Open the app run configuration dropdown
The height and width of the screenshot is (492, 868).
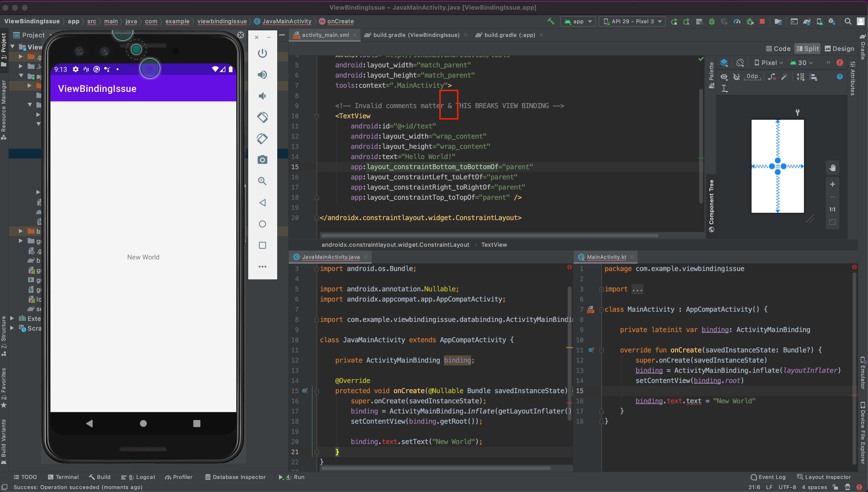tap(578, 21)
